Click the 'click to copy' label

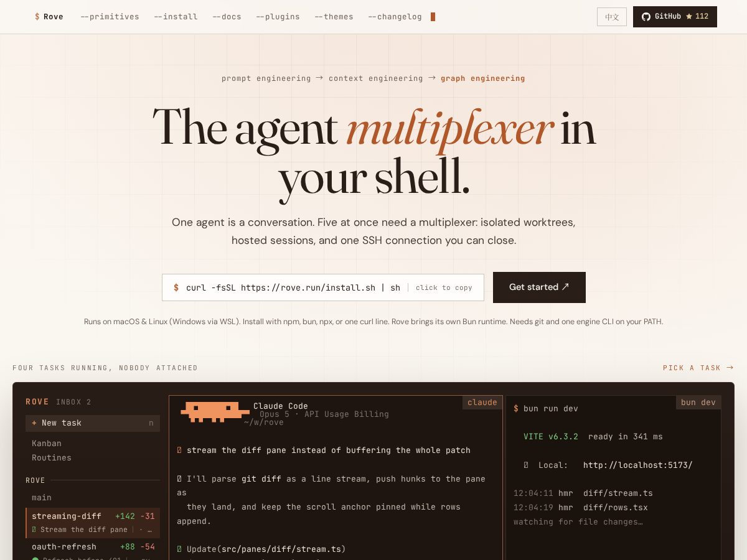444,287
